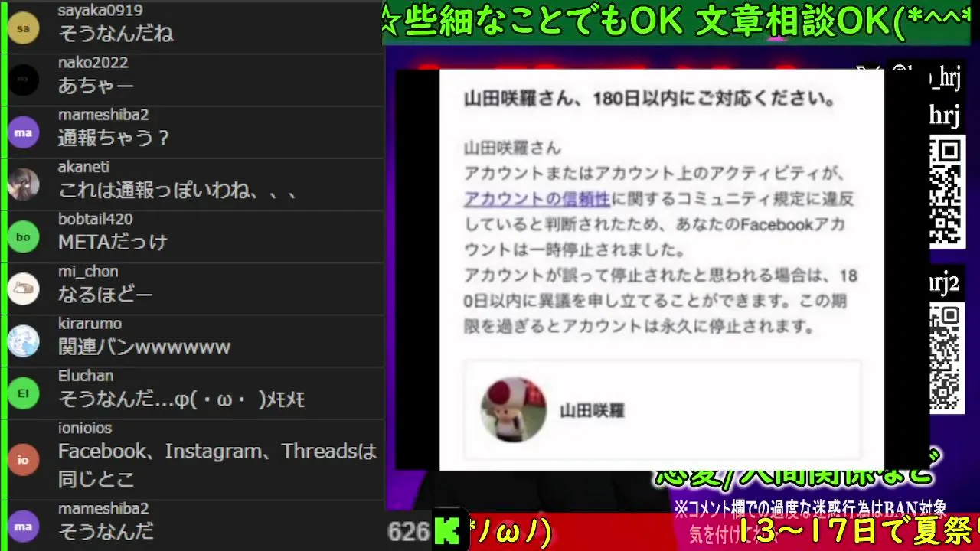The image size is (980, 551).
Task: Click bobtail420's green 'bo' avatar
Action: [x=23, y=236]
